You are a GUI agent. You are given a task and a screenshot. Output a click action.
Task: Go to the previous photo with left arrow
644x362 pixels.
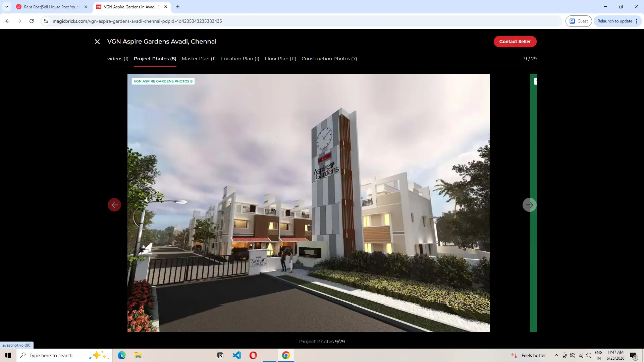coord(114,205)
